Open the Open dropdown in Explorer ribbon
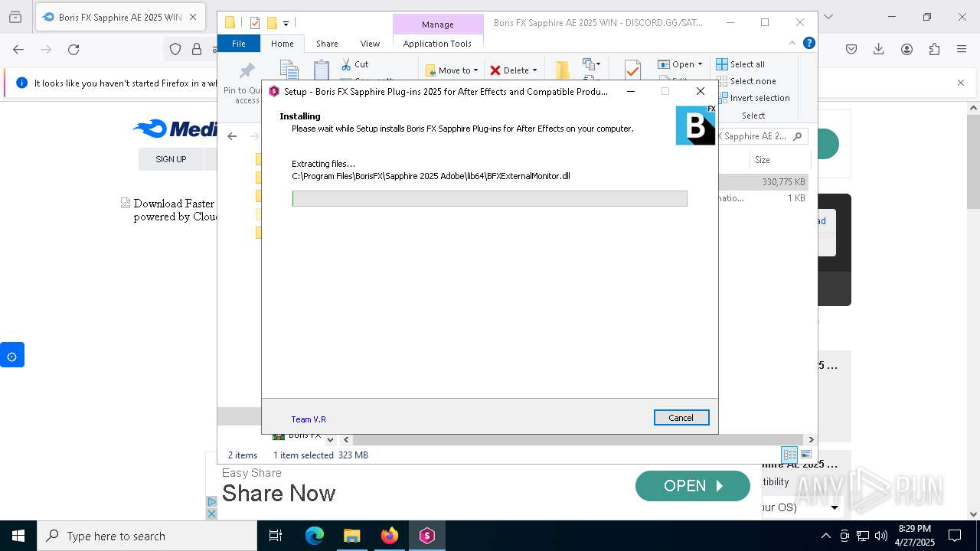The height and width of the screenshot is (551, 980). 680,64
